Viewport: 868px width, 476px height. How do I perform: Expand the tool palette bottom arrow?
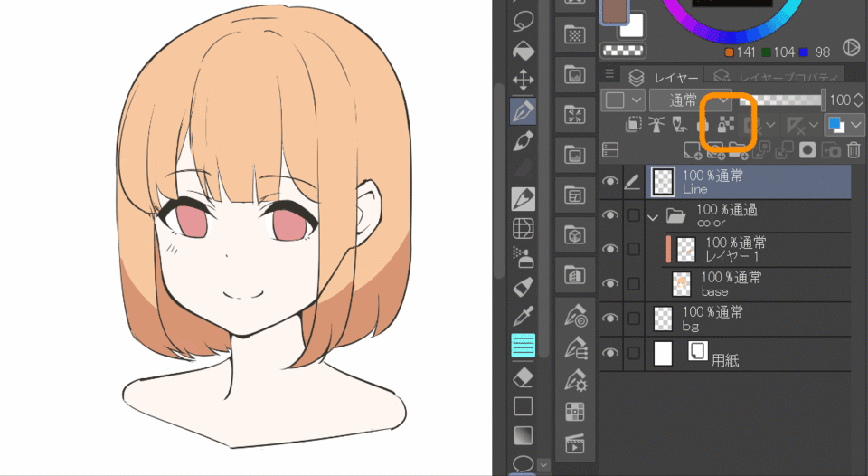click(x=543, y=464)
